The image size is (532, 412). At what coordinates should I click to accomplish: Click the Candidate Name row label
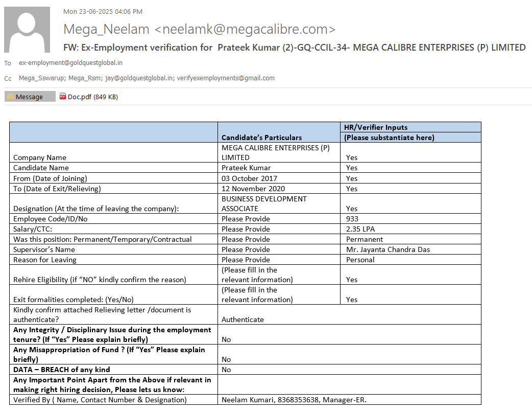(41, 168)
